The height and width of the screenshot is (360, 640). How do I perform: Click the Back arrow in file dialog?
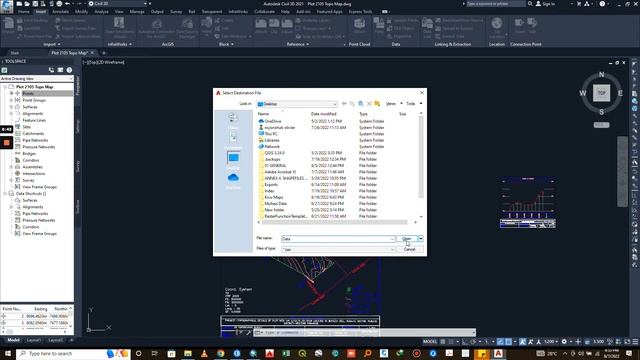344,104
